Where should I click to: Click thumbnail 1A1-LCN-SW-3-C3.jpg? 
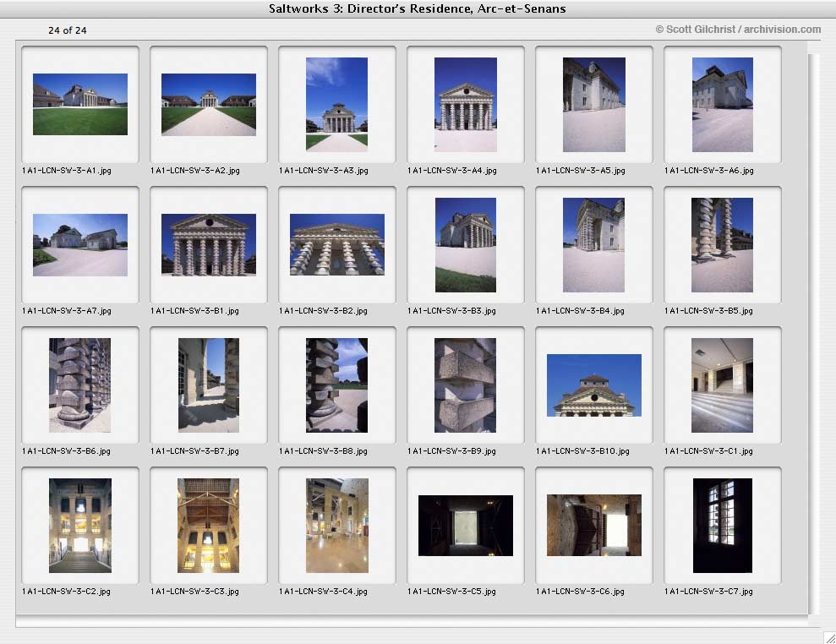[208, 525]
